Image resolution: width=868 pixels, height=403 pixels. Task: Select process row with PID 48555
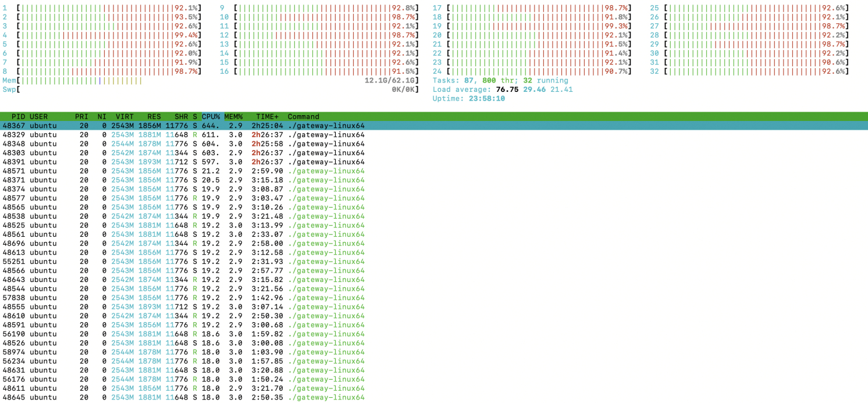click(x=434, y=307)
